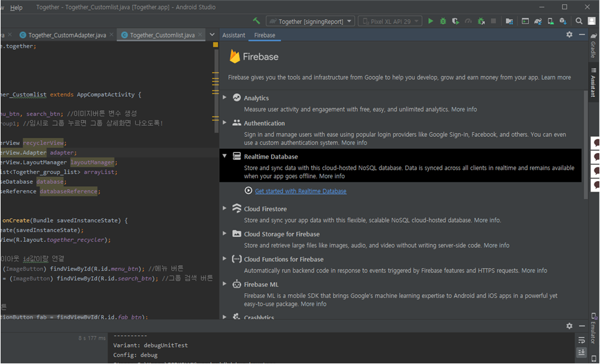Click the grey Stop square icon
This screenshot has height=364, width=600.
pyautogui.click(x=494, y=21)
